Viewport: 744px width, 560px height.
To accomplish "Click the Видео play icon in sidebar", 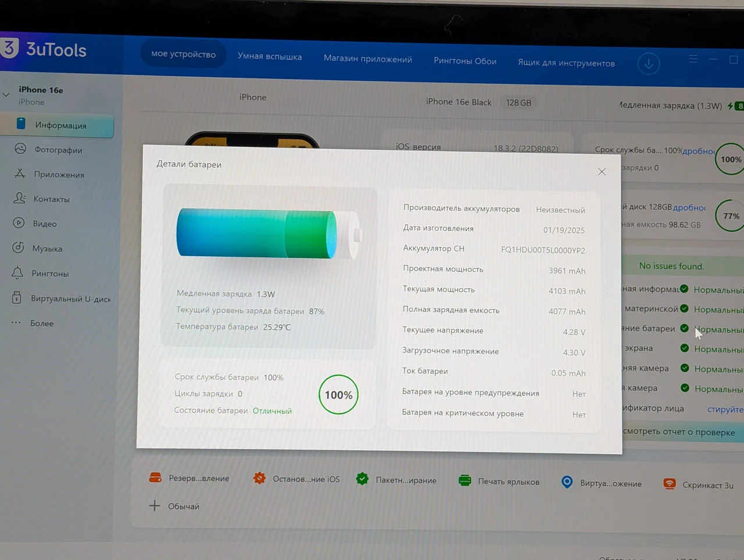I will click(19, 222).
